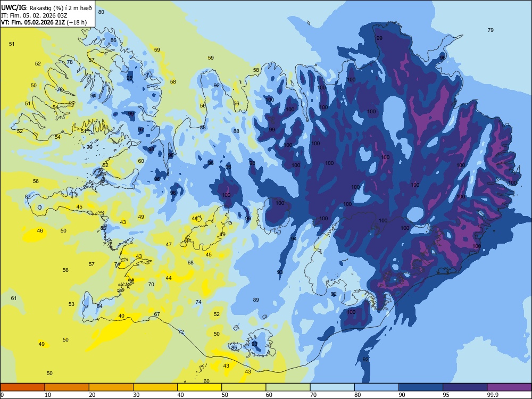Click the purple legend swatch above 99.9

[509, 387]
